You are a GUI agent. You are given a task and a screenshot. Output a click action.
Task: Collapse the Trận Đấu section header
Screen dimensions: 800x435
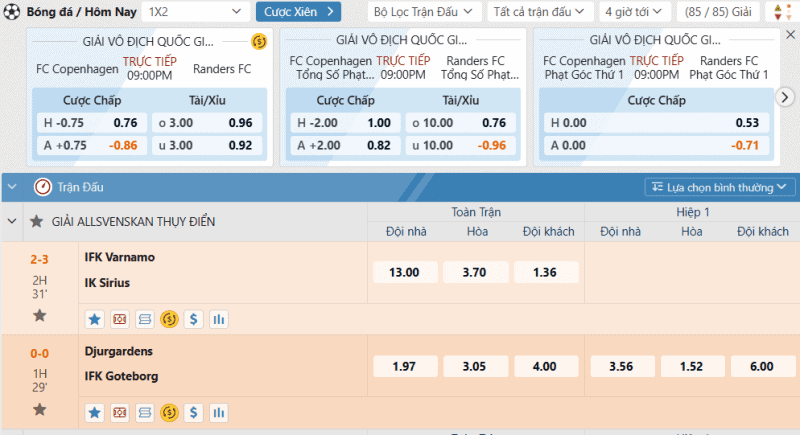(13, 187)
